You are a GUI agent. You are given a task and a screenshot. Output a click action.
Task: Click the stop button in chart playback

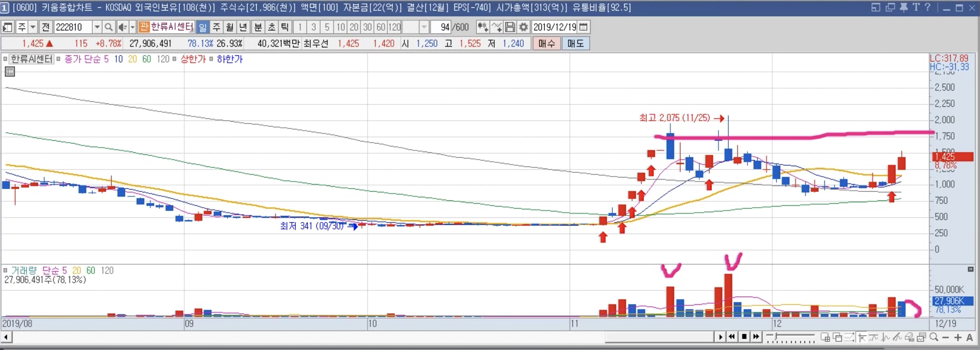pos(744,337)
